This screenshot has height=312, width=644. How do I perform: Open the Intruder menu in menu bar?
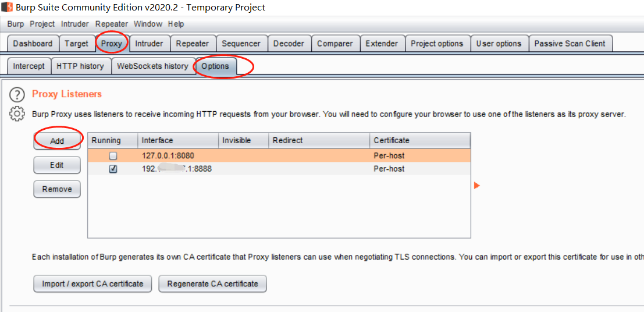[74, 24]
